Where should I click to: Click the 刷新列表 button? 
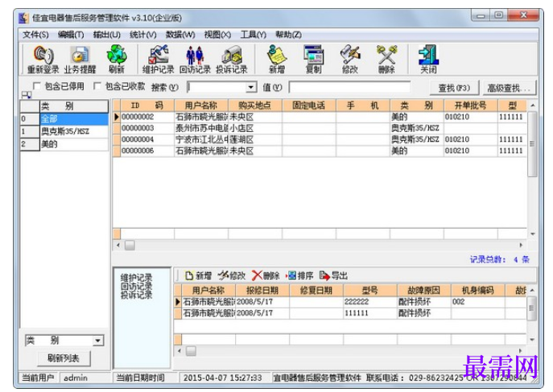pos(64,358)
